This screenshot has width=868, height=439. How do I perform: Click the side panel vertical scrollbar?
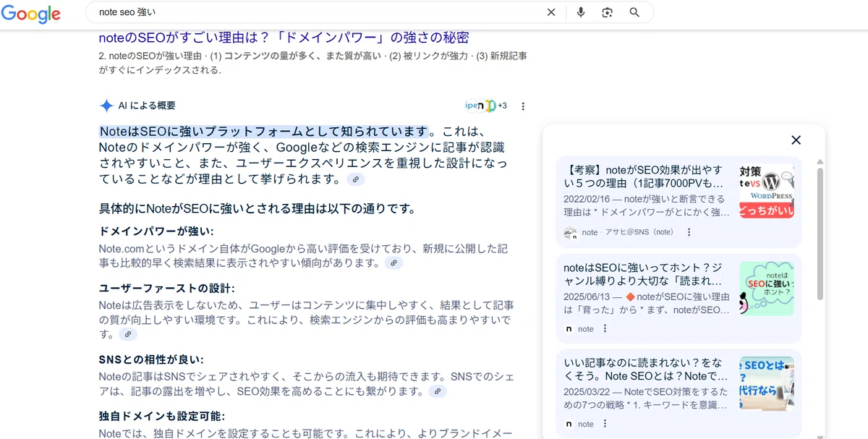tap(820, 233)
